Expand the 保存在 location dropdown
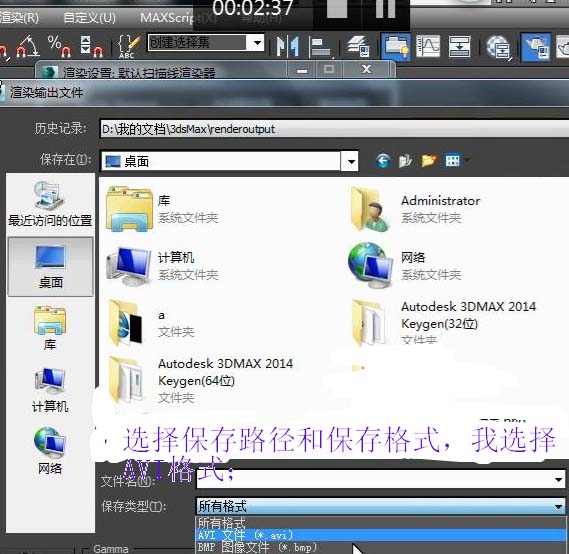The image size is (569, 554). pyautogui.click(x=351, y=161)
